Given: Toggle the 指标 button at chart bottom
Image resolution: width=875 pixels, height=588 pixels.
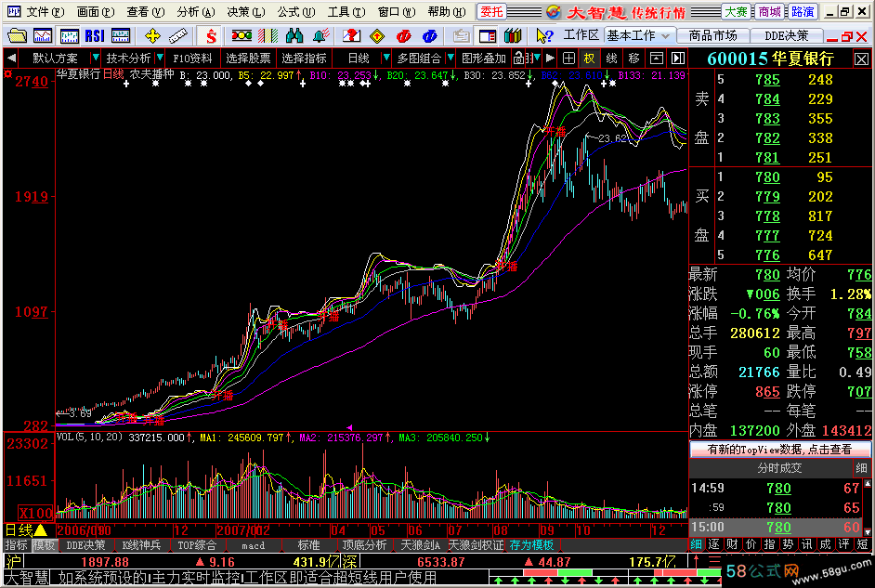Looking at the screenshot, I should (16, 545).
